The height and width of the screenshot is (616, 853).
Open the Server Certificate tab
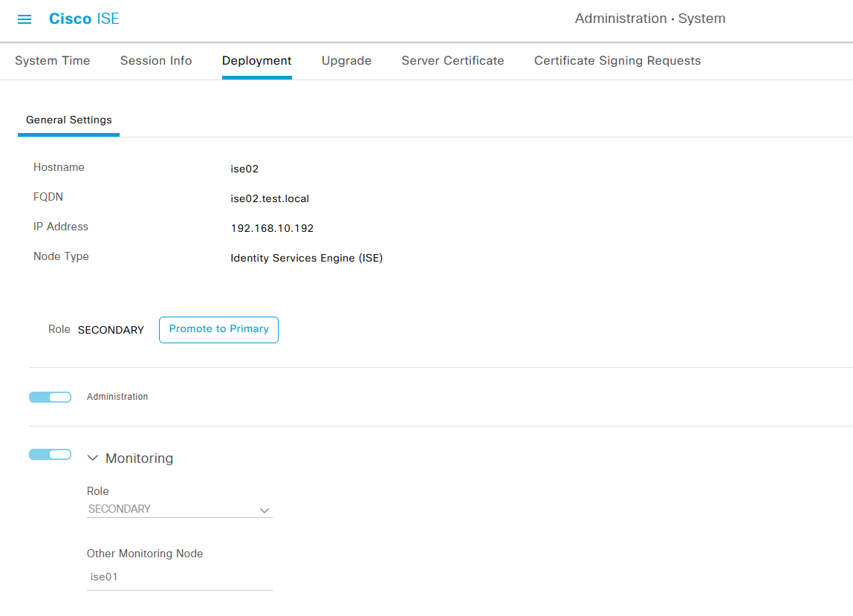coord(453,60)
